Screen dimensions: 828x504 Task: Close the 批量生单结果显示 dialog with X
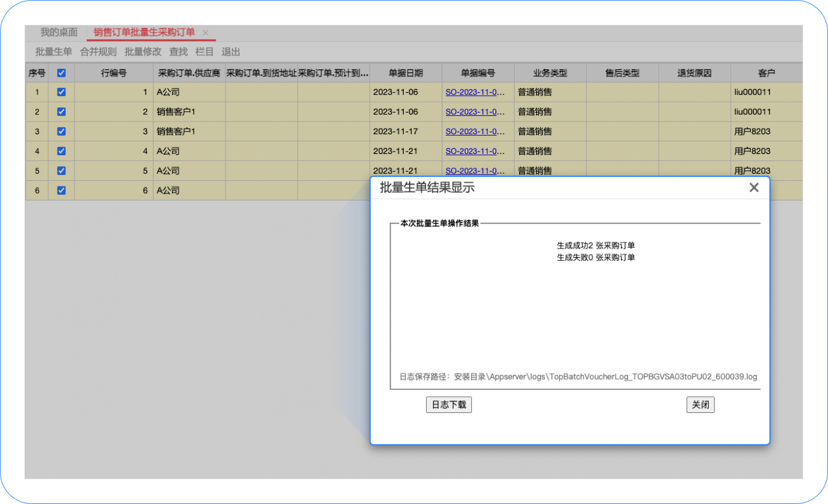click(x=754, y=188)
